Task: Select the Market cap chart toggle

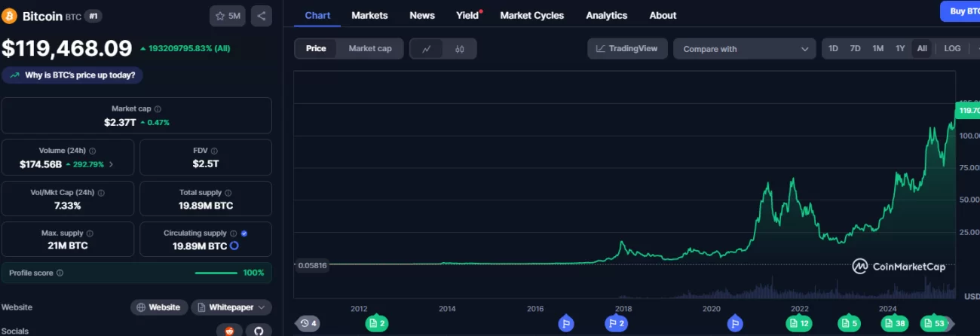Action: click(369, 48)
